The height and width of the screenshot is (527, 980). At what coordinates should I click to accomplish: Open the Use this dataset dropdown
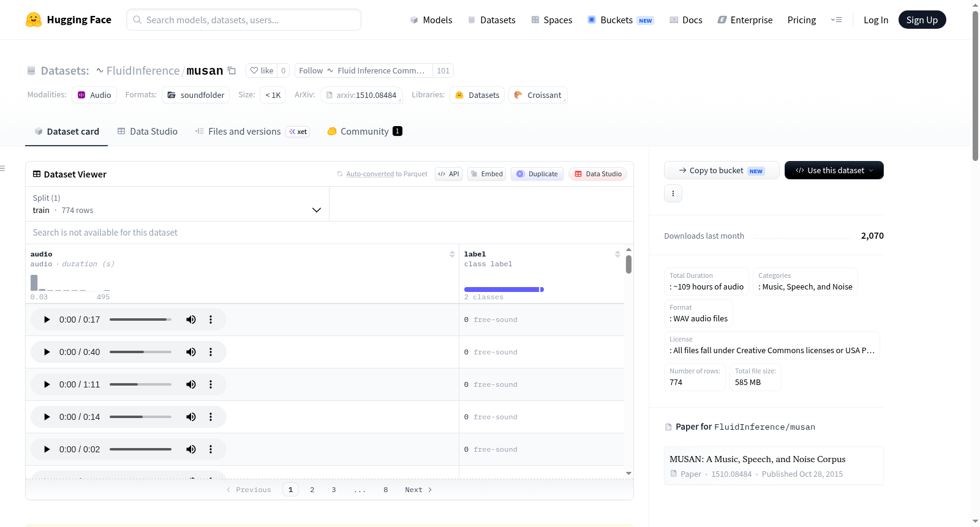(834, 170)
